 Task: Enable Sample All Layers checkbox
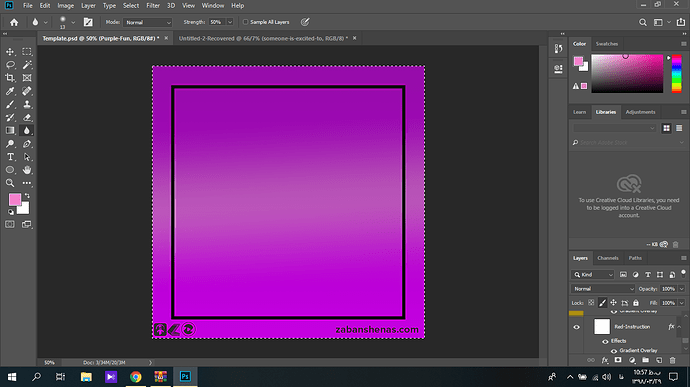point(246,22)
